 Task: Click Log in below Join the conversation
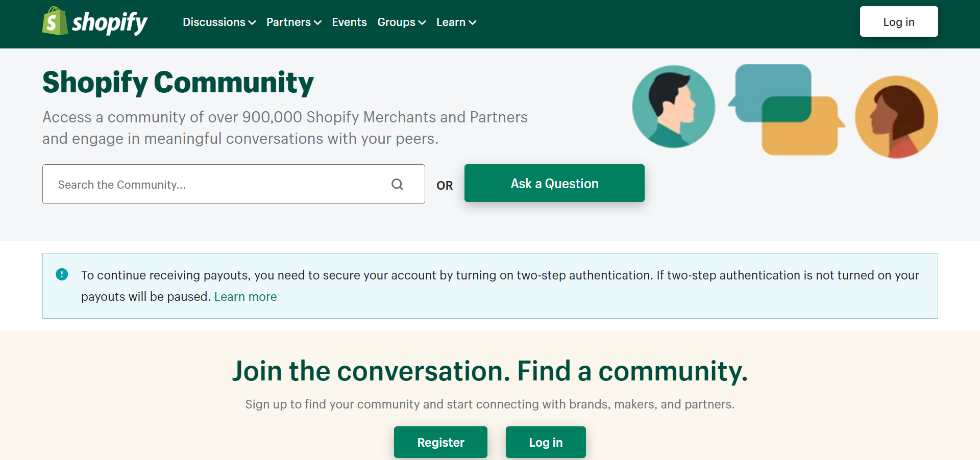(546, 442)
